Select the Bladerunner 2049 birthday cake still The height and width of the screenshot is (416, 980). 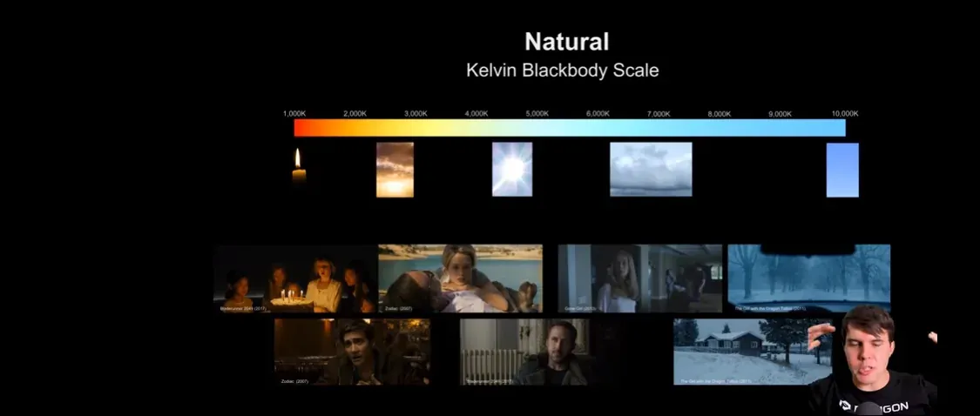pyautogui.click(x=294, y=278)
